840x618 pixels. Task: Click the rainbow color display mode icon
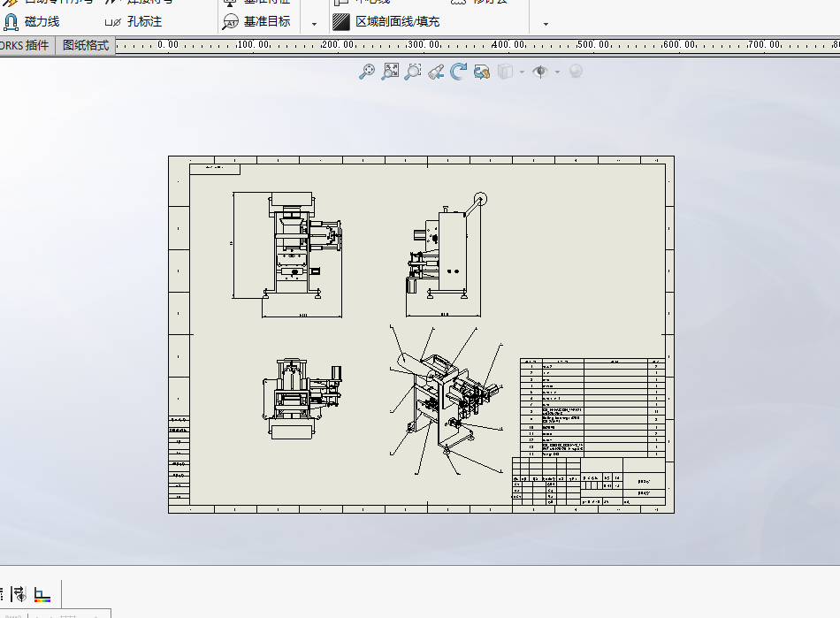42,594
